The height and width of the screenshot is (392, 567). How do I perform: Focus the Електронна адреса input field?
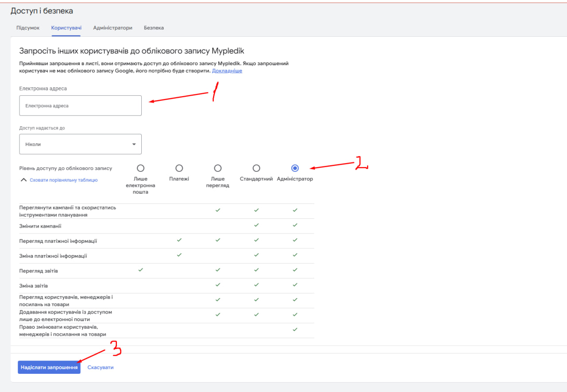click(x=81, y=106)
